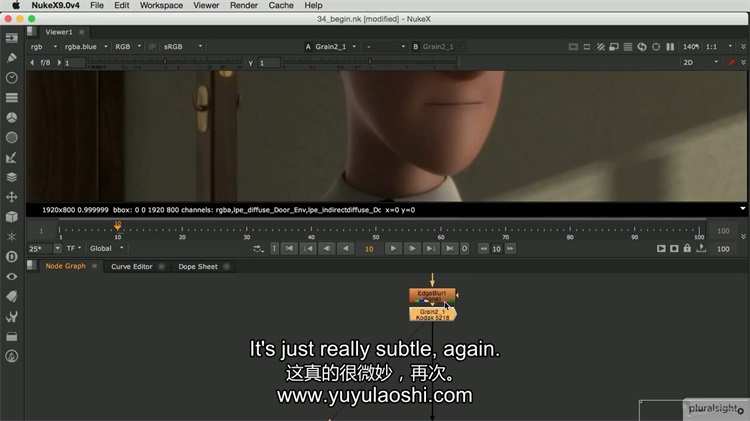
Task: Open the Image nodes toolbar icon
Action: pos(11,38)
